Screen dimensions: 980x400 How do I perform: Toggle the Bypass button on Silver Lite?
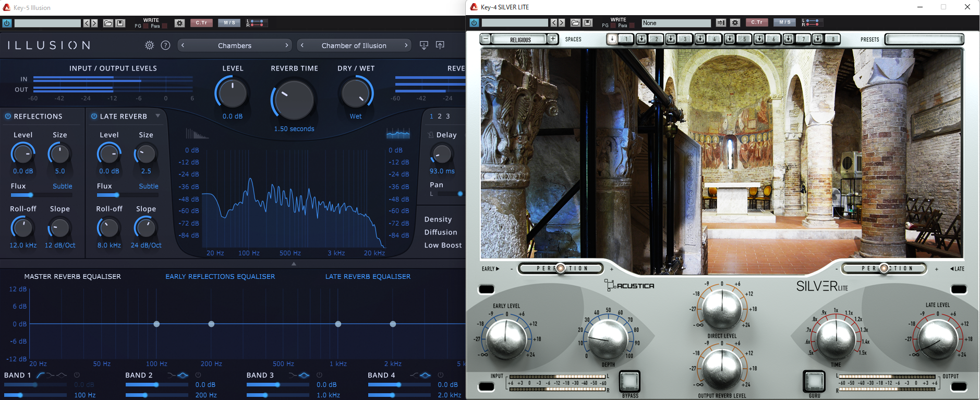(x=630, y=381)
